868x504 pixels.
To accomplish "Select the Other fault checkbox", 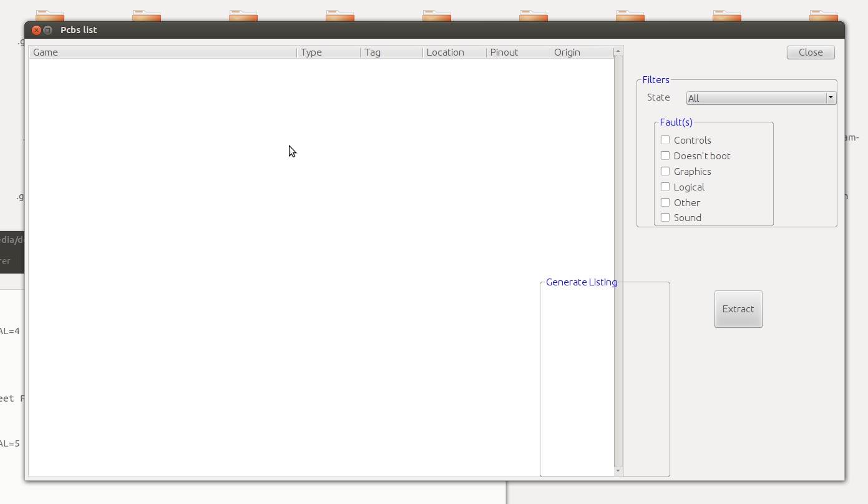I will coord(665,202).
